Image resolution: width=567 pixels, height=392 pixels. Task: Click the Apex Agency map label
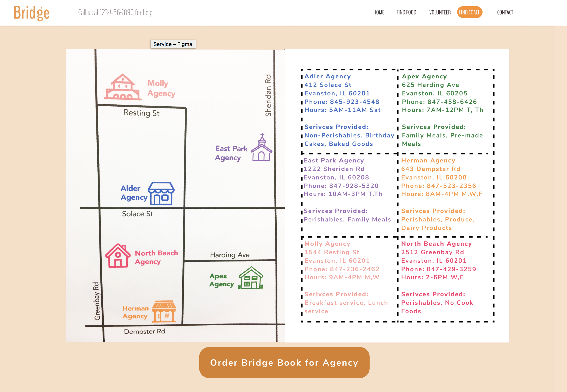coord(221,280)
